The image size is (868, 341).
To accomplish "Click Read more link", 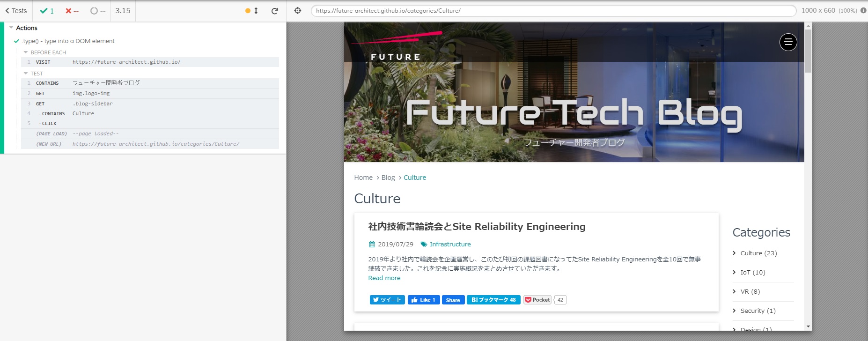I will (x=384, y=278).
